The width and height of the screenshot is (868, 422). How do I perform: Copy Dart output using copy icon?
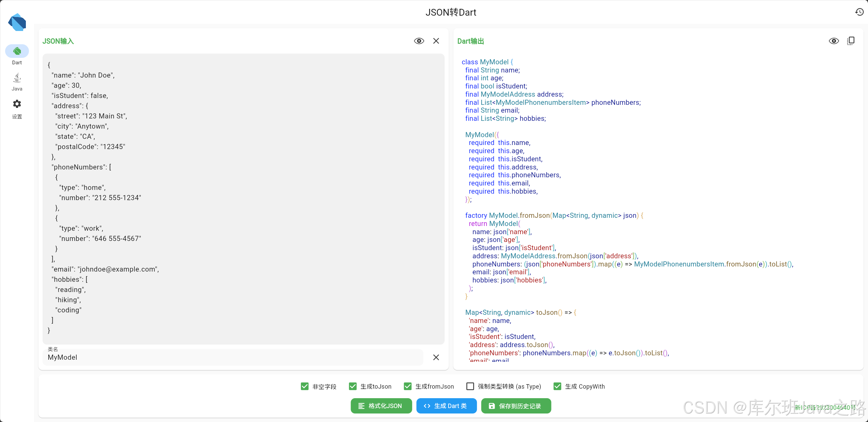coord(851,41)
